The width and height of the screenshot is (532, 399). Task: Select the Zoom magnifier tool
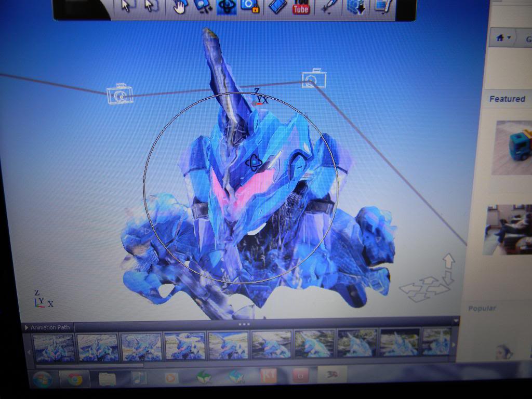tap(203, 6)
